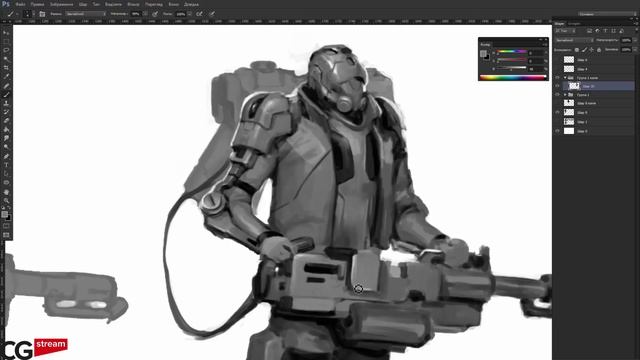Select the Move tool
640x360 pixels.
[x=6, y=32]
